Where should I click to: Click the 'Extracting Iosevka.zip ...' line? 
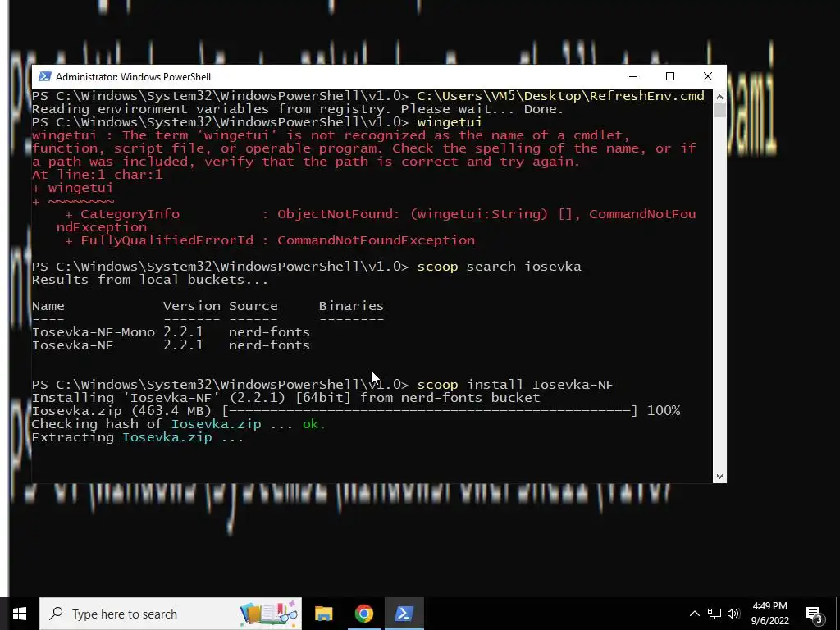pyautogui.click(x=138, y=437)
